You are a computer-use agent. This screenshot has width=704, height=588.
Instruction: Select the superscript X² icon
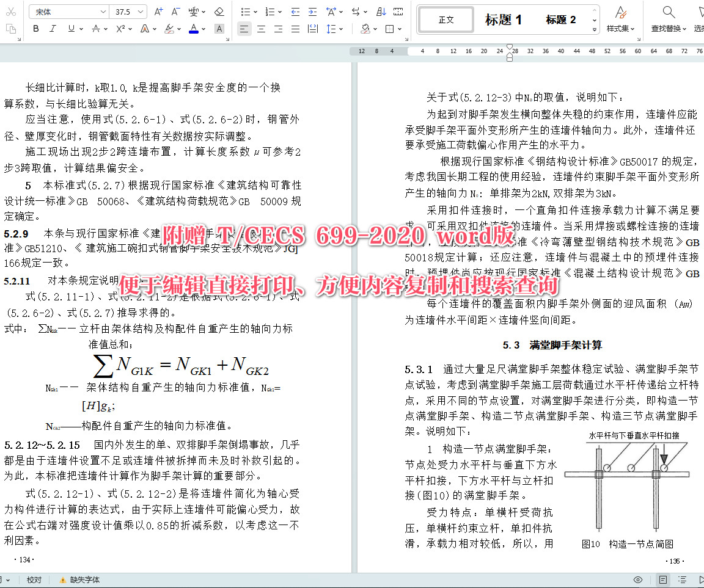point(120,29)
